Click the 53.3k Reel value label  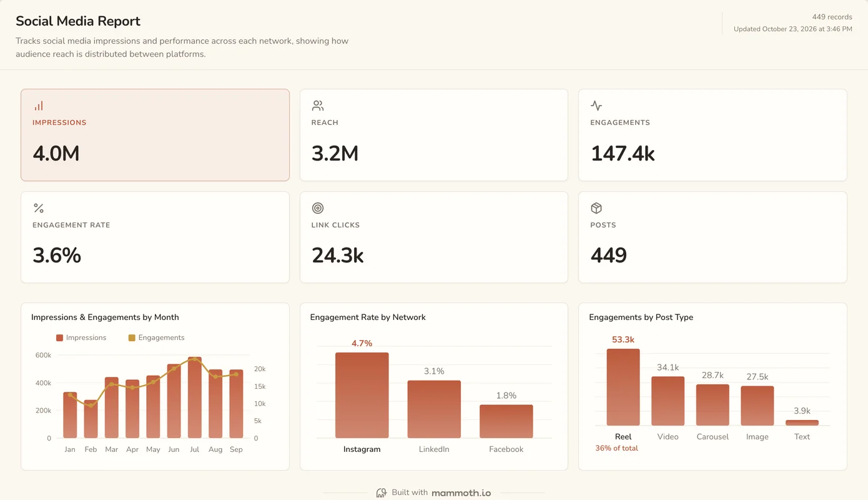(x=623, y=339)
